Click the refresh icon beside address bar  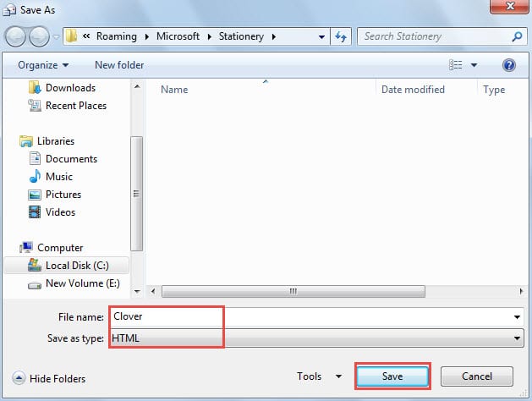(342, 37)
